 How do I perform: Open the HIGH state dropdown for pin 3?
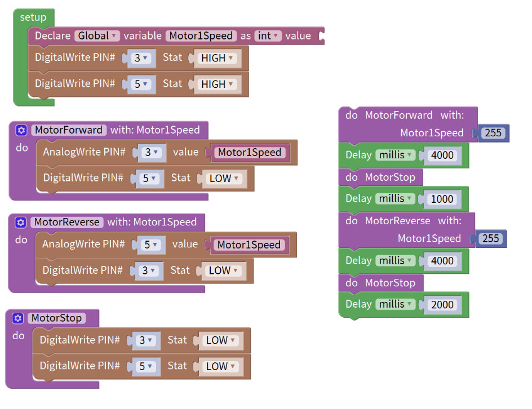tap(217, 58)
